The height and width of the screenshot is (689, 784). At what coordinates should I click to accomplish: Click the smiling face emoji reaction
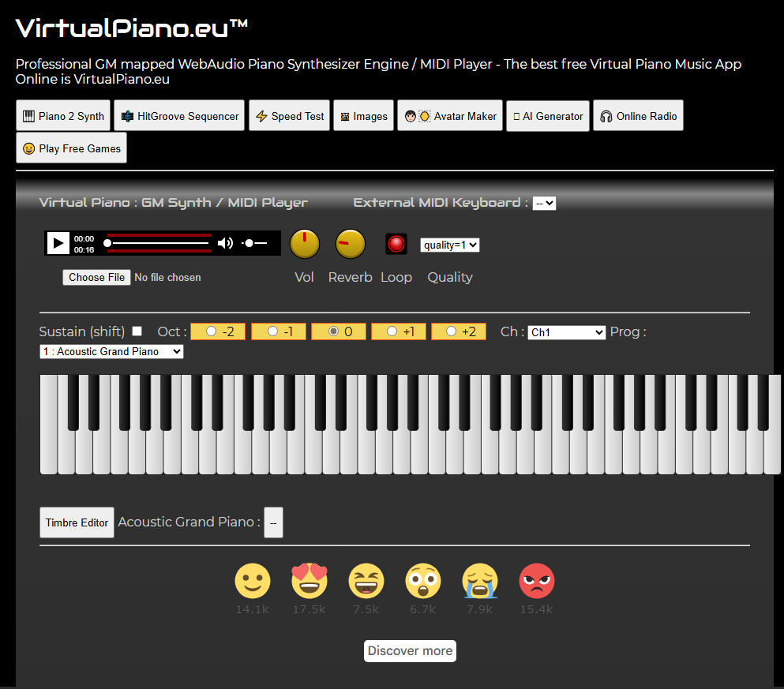(252, 582)
